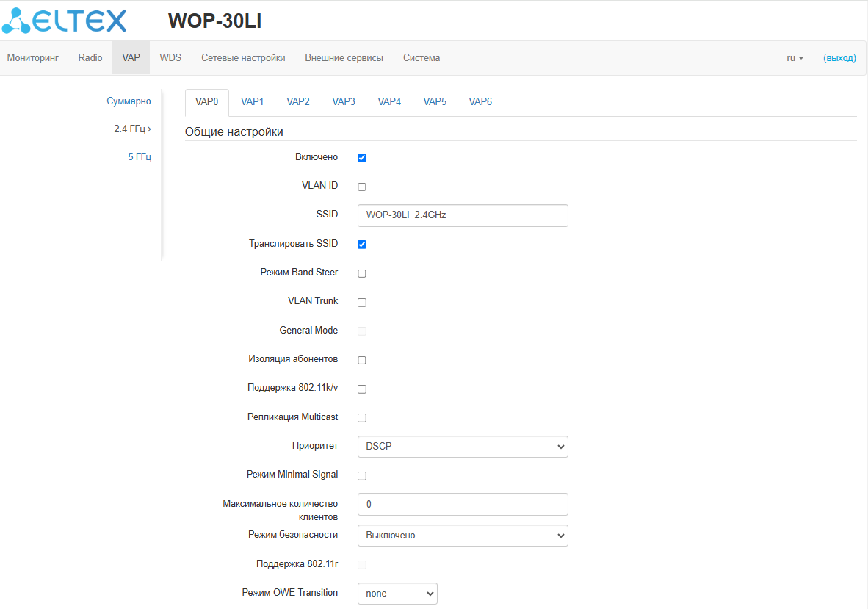Switch to the VAP6 tab

click(480, 102)
